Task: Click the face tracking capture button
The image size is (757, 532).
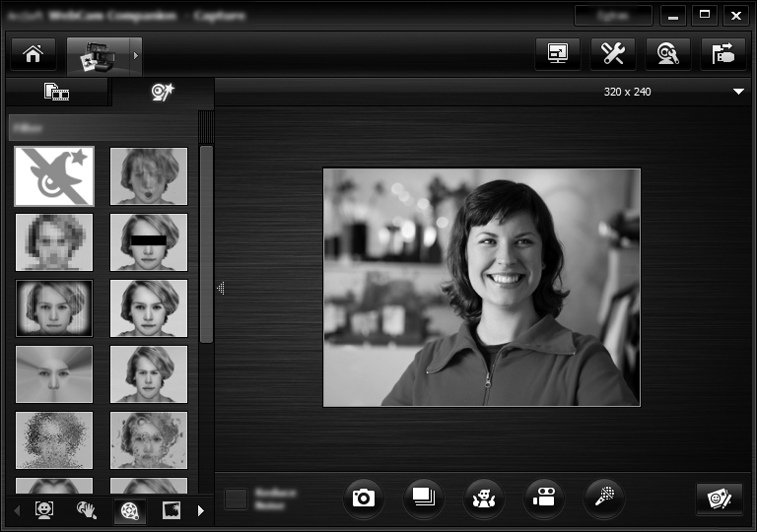Action: coord(484,499)
